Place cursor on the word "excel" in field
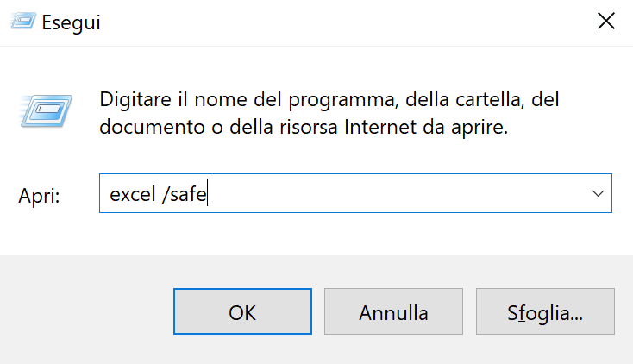This screenshot has height=364, width=633. click(130, 196)
